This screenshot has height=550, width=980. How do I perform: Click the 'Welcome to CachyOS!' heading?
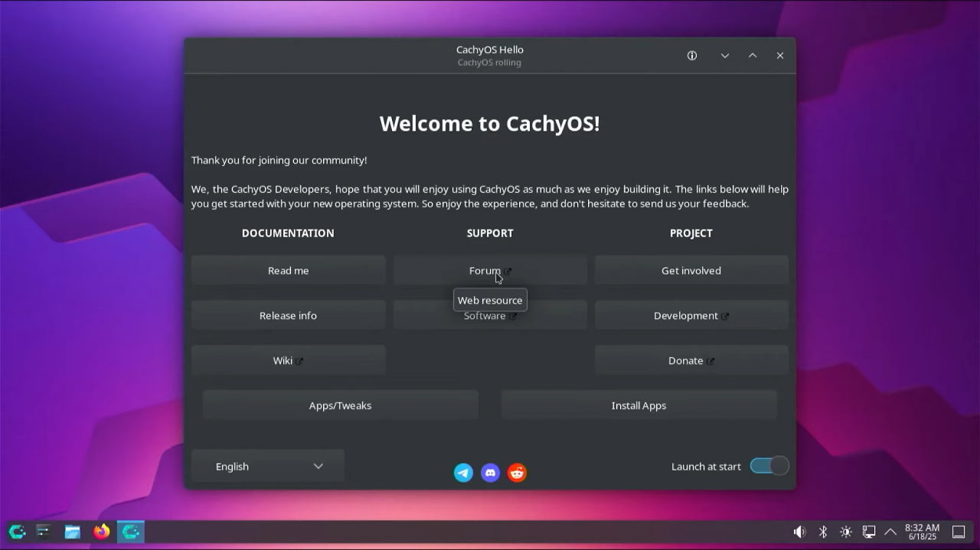(x=490, y=123)
